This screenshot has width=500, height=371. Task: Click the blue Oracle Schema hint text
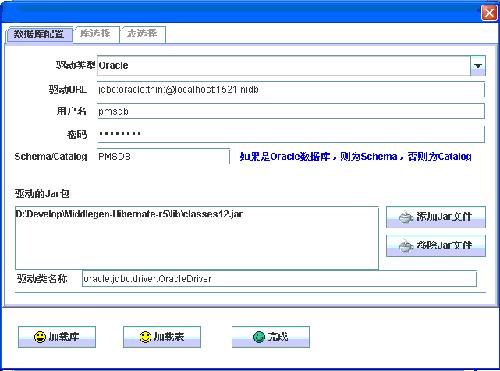(355, 156)
